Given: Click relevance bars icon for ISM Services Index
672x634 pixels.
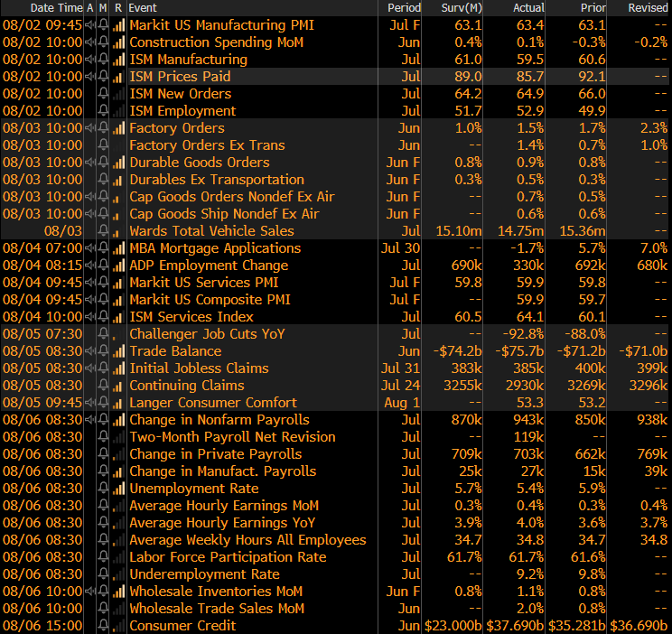Looking at the screenshot, I should (x=118, y=317).
